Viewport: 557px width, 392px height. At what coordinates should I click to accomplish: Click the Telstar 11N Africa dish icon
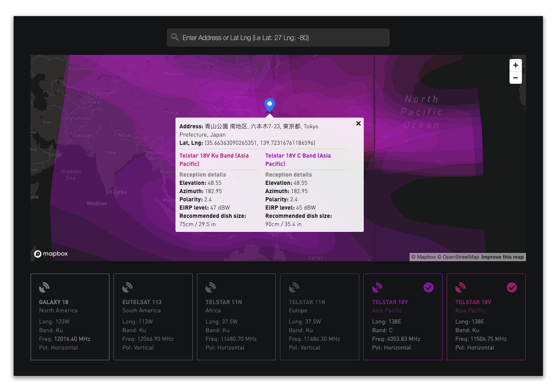211,287
